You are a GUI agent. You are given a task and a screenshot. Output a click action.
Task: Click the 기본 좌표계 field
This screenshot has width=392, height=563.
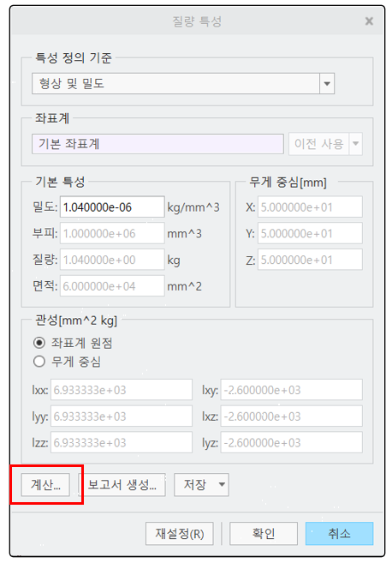click(157, 144)
